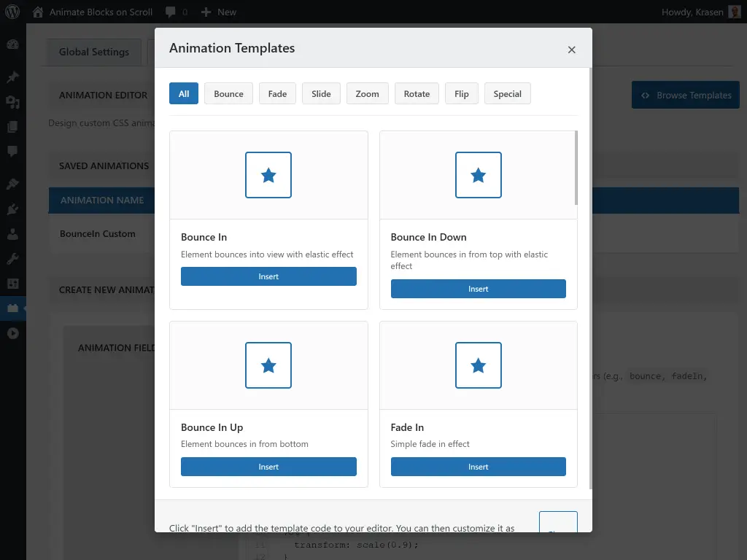The height and width of the screenshot is (560, 747).
Task: Select the highlighted Animate Blocks plugin icon
Action: (12, 308)
